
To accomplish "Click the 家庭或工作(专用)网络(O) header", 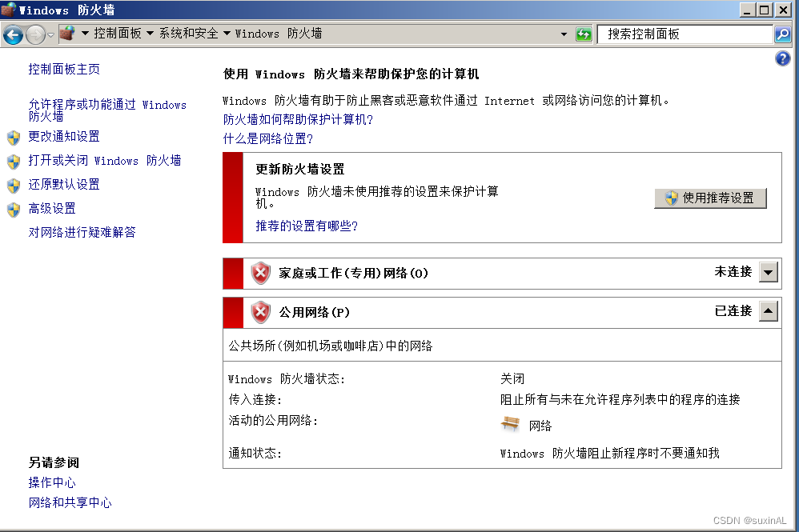I will [x=353, y=274].
